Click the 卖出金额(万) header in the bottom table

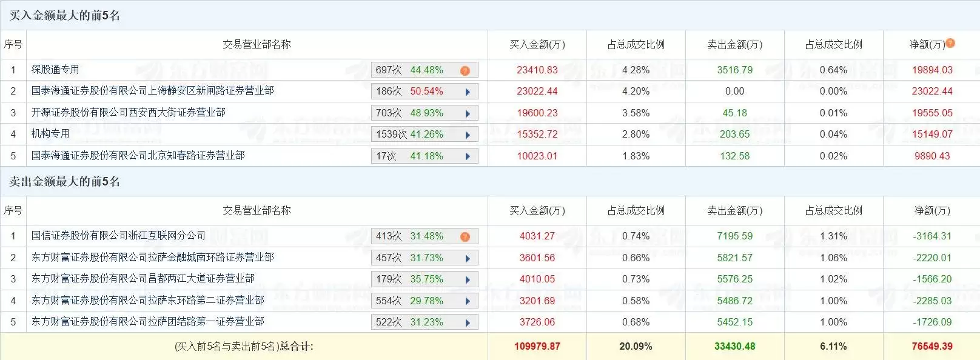click(734, 211)
